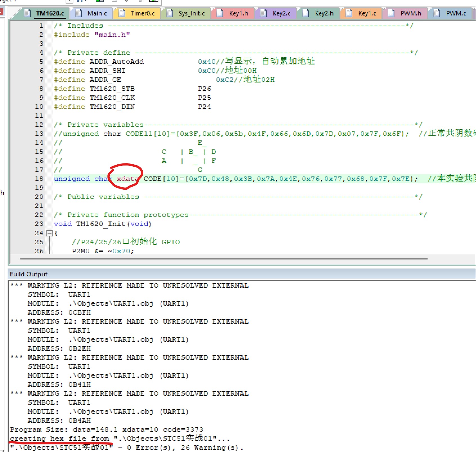Click the file icon on PWM.h tab
This screenshot has width=476, height=452.
click(391, 13)
